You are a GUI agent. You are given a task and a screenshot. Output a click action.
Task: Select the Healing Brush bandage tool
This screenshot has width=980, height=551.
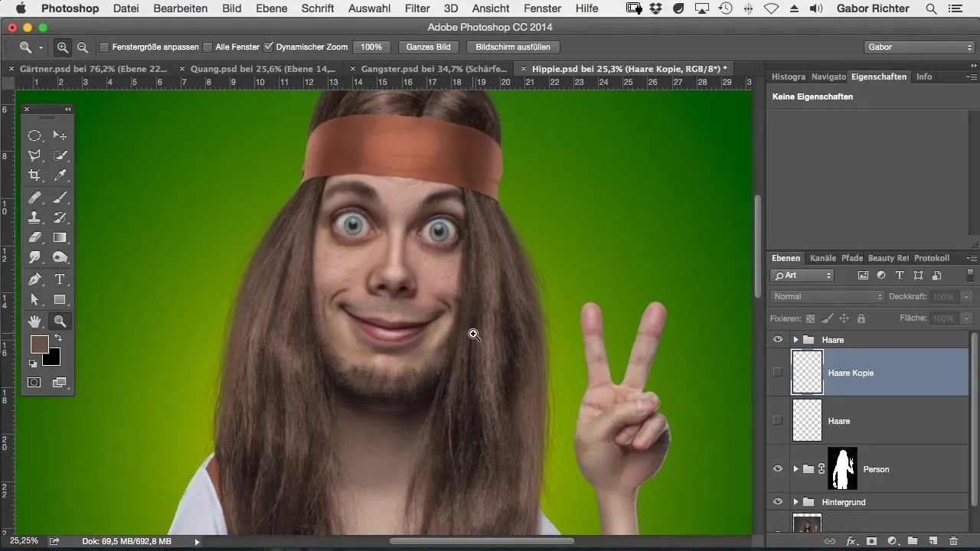[x=34, y=197]
